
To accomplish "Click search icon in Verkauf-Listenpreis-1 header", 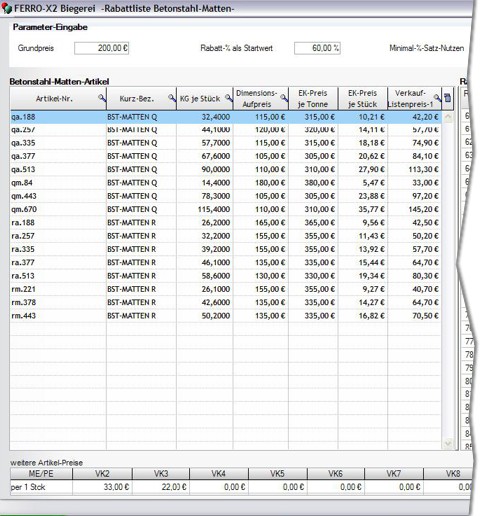I will click(437, 98).
